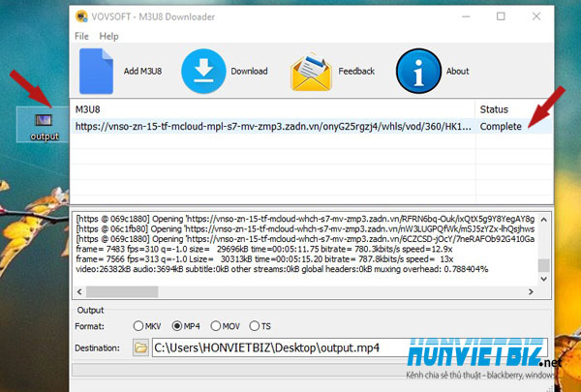Viewport: 581px width, 392px height.
Task: Click the log scroll down arrow
Action: click(543, 279)
